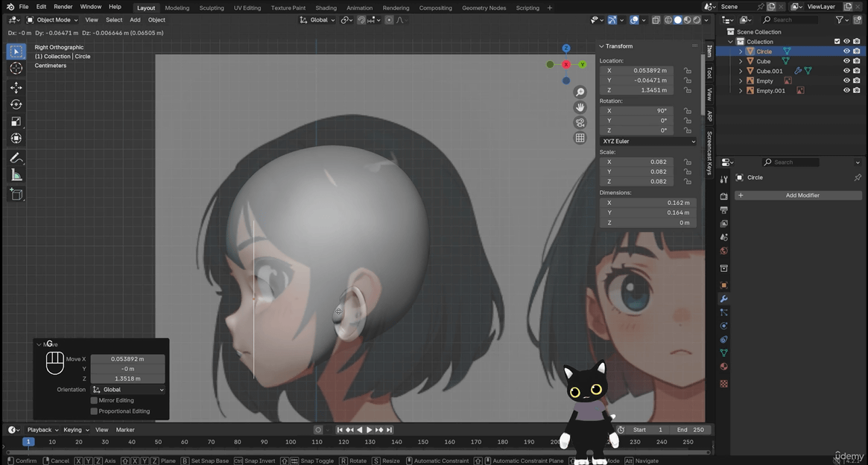Click the Add Modifier button
Screen dimensions: 868x465
pos(799,195)
